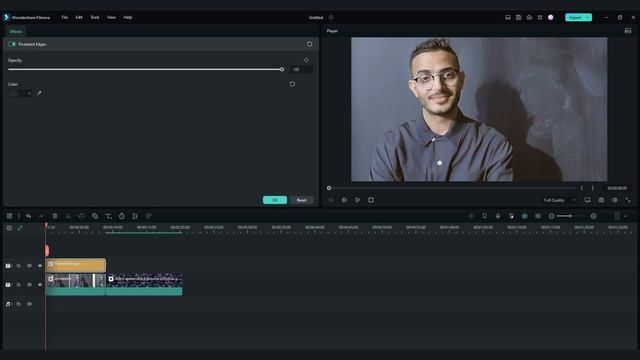Click the crop rotate icon in timeline toolbar
640x360 pixels.
click(x=135, y=216)
